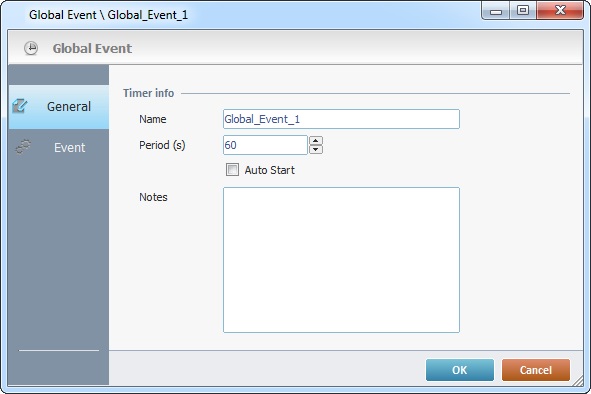Switch to the Event tab
The width and height of the screenshot is (591, 394).
[59, 147]
